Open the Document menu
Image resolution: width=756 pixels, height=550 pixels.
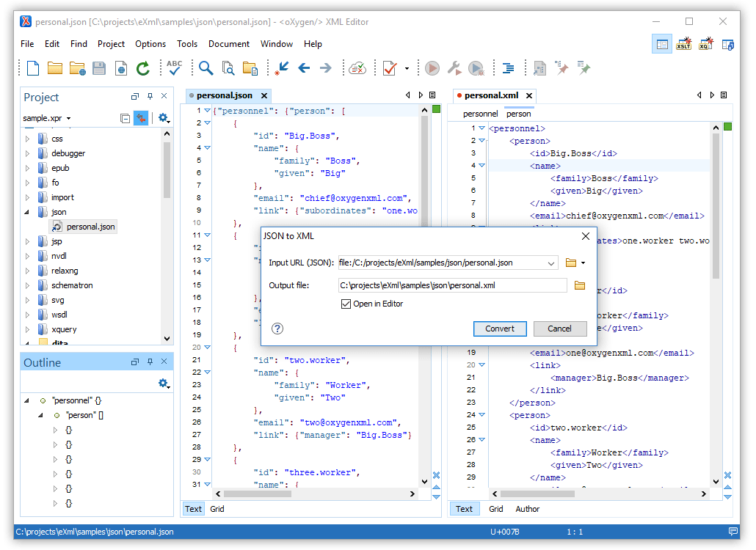[229, 44]
